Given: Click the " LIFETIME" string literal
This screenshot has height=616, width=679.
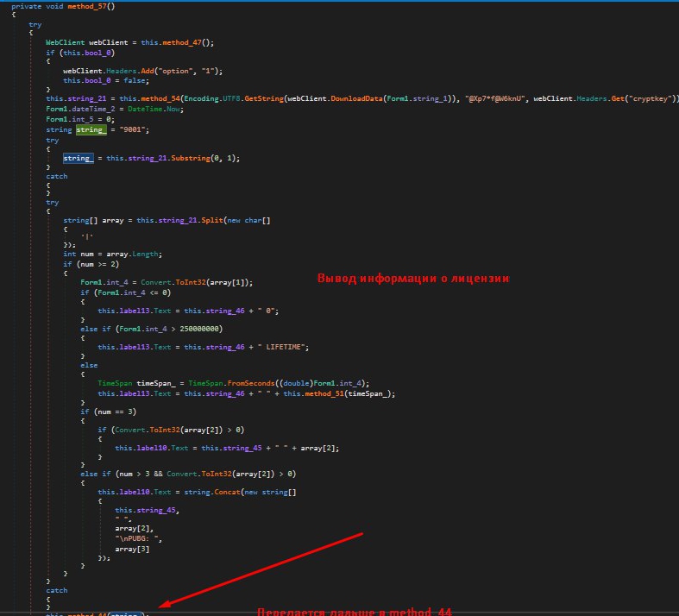Looking at the screenshot, I should 275,347.
